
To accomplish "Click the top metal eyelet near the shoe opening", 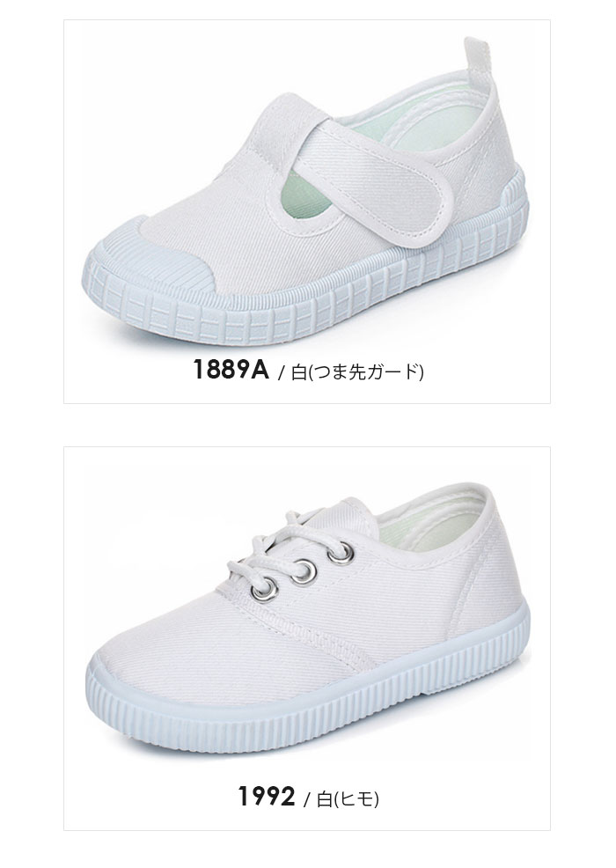I will click(340, 553).
